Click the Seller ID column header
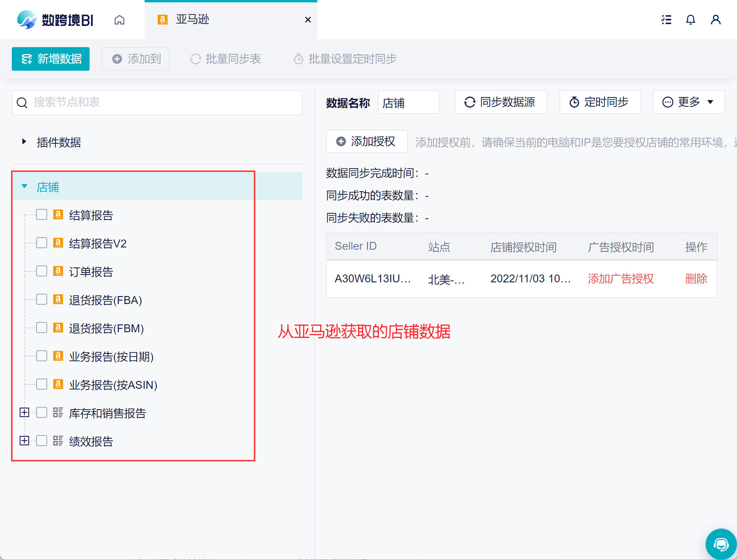Image resolution: width=737 pixels, height=560 pixels. 356,246
